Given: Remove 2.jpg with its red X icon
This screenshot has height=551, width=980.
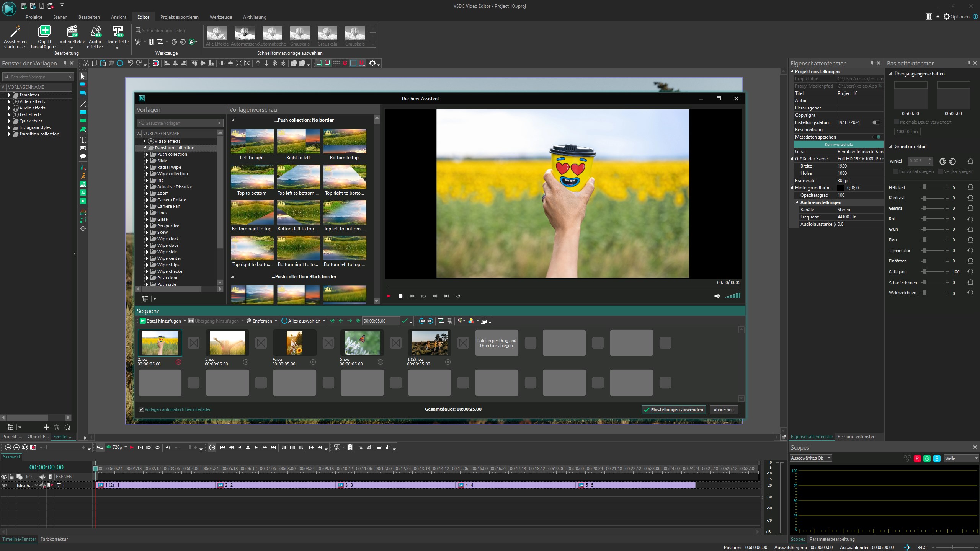Looking at the screenshot, I should pyautogui.click(x=178, y=362).
